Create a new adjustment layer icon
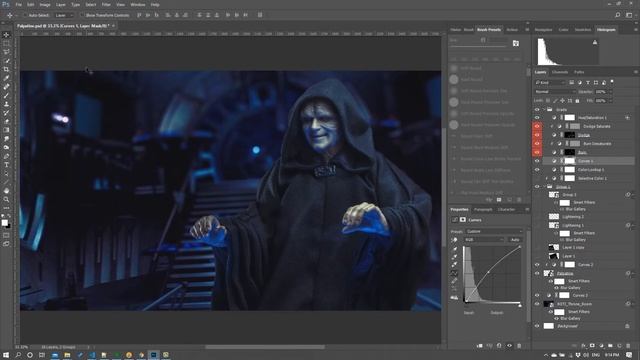This screenshot has width=640, height=360. click(x=601, y=346)
